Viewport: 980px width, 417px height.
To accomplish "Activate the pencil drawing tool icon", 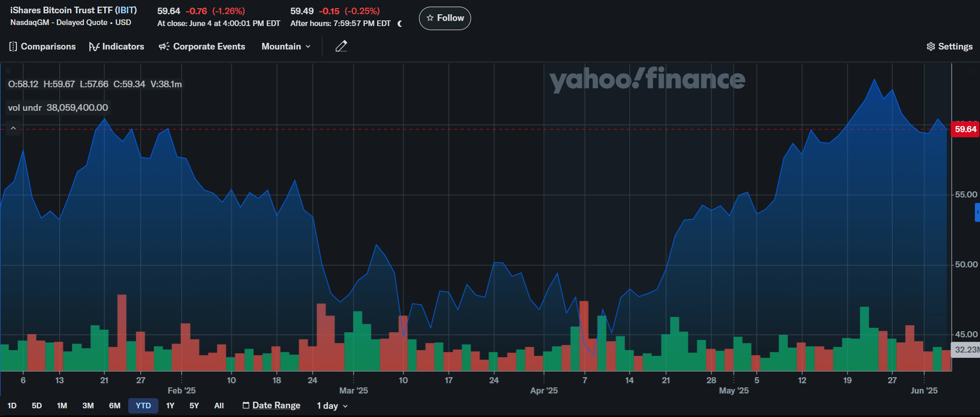I will (341, 46).
